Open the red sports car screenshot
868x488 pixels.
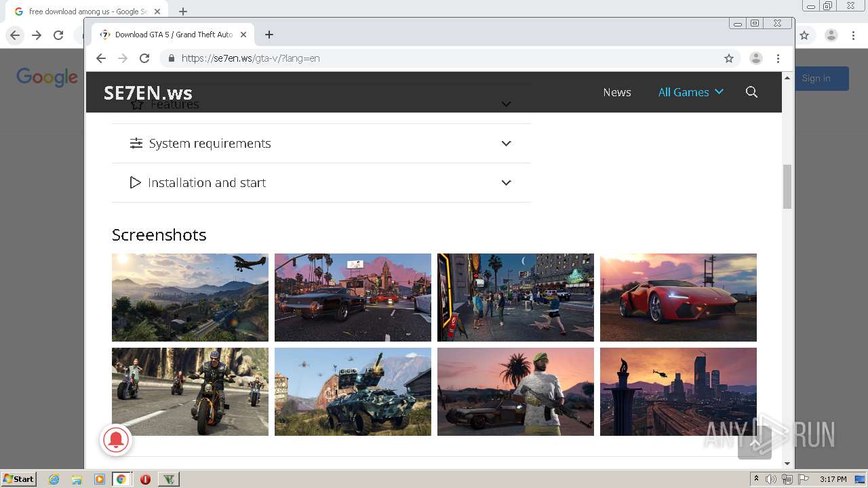point(678,298)
